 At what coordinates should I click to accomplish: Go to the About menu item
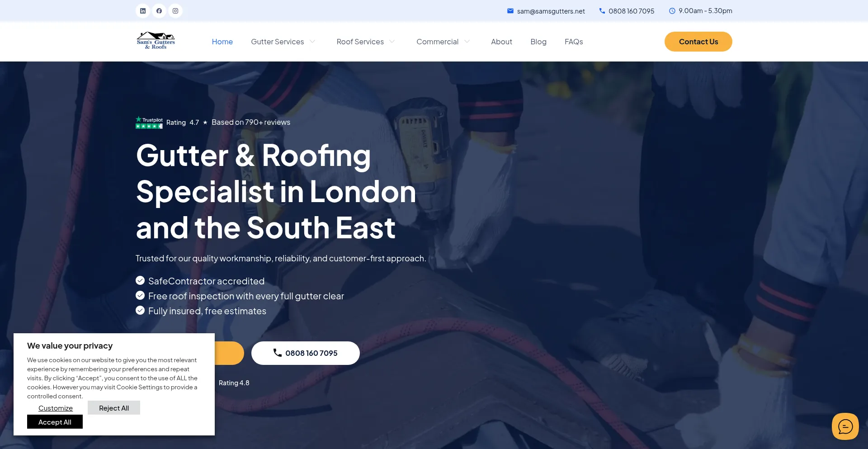501,42
